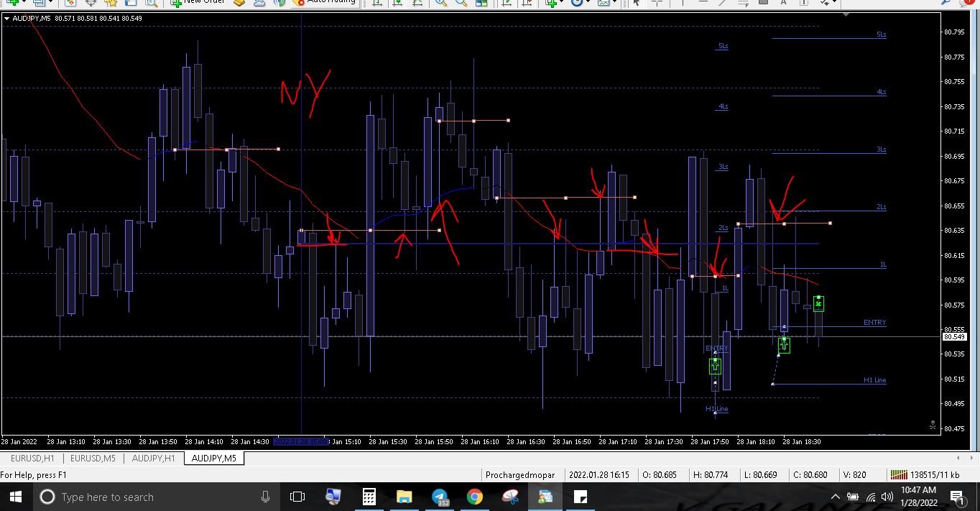Click the O: 80.685 open price field
The height and width of the screenshot is (511, 980).
(660, 474)
